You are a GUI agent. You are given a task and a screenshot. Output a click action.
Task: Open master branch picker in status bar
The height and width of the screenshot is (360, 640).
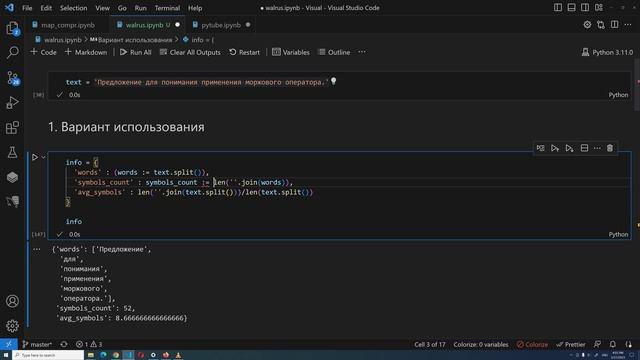pyautogui.click(x=37, y=344)
